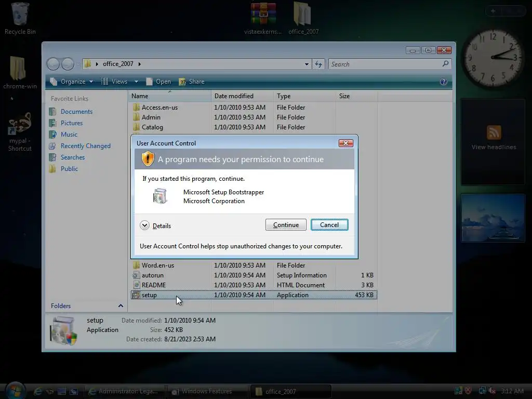Click the Refresh button beside address bar
This screenshot has width=532, height=399.
coord(318,64)
